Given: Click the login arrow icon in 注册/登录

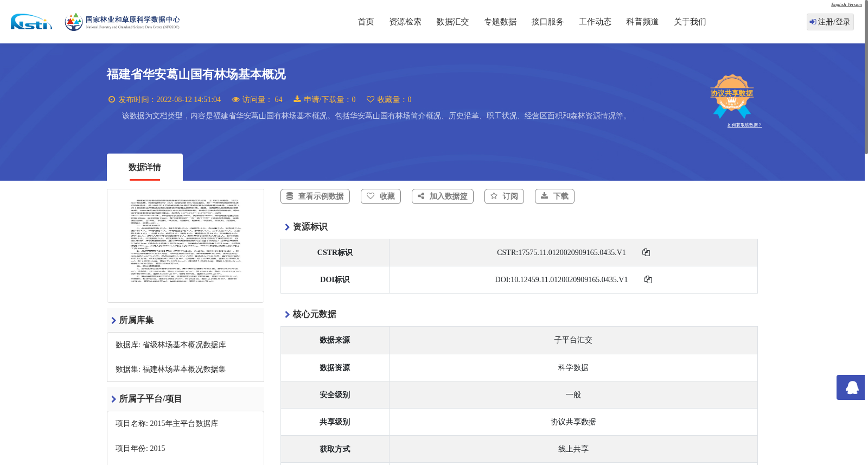Looking at the screenshot, I should [813, 22].
